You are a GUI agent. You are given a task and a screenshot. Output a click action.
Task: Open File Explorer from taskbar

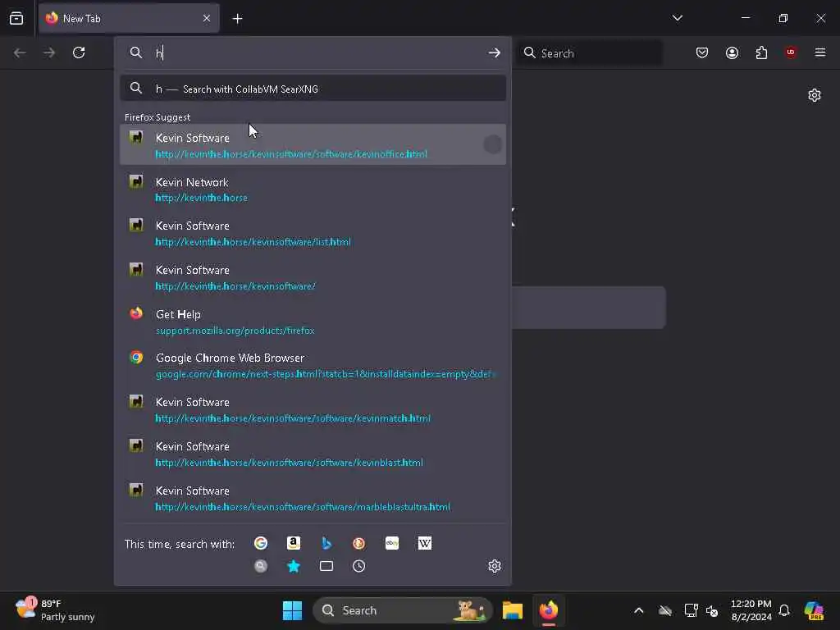click(x=513, y=610)
